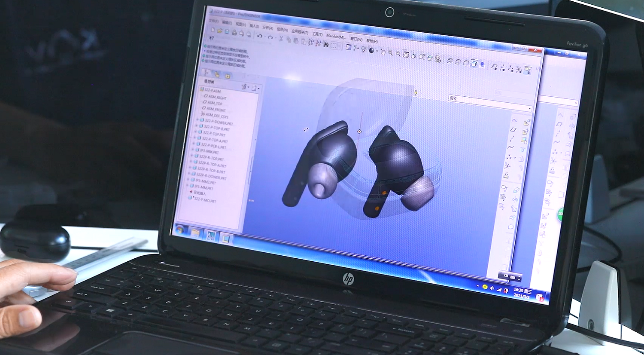The height and width of the screenshot is (355, 644).
Task: Toggle no hidden line display mode
Action: coord(465,63)
